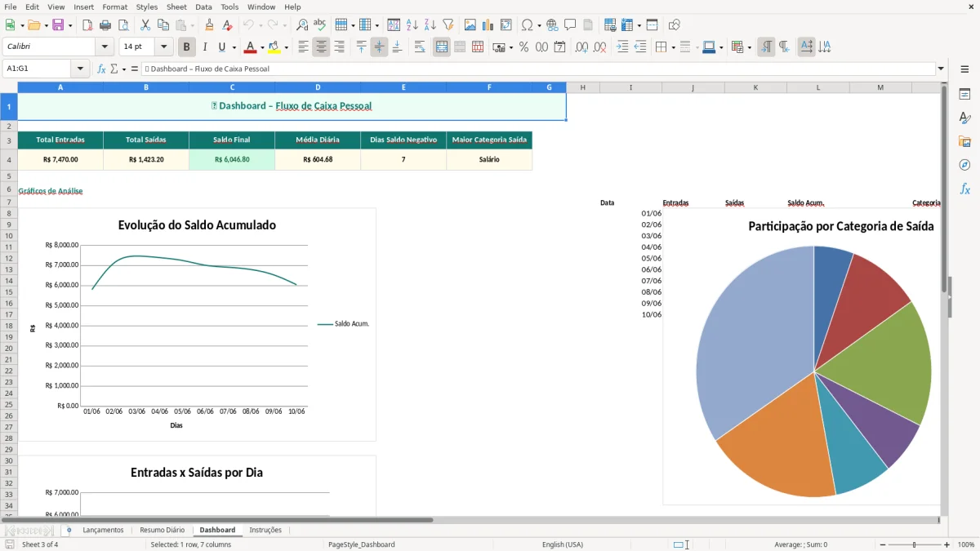The image size is (980, 551).
Task: Open the Open document dropdown arrow
Action: (45, 25)
